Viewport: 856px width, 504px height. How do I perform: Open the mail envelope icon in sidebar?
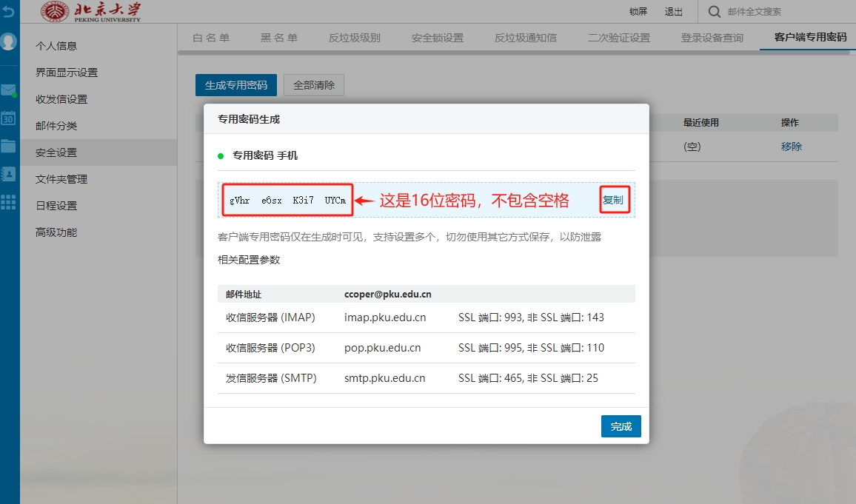pyautogui.click(x=9, y=91)
